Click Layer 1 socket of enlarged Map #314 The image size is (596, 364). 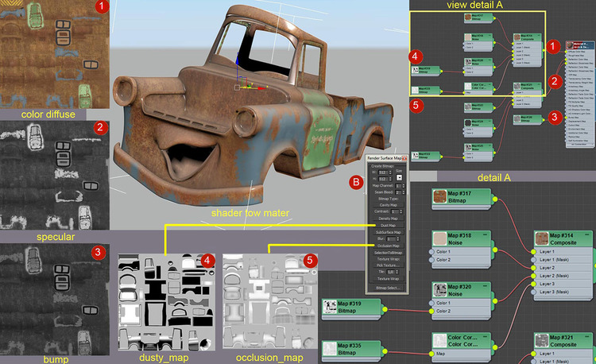533,252
